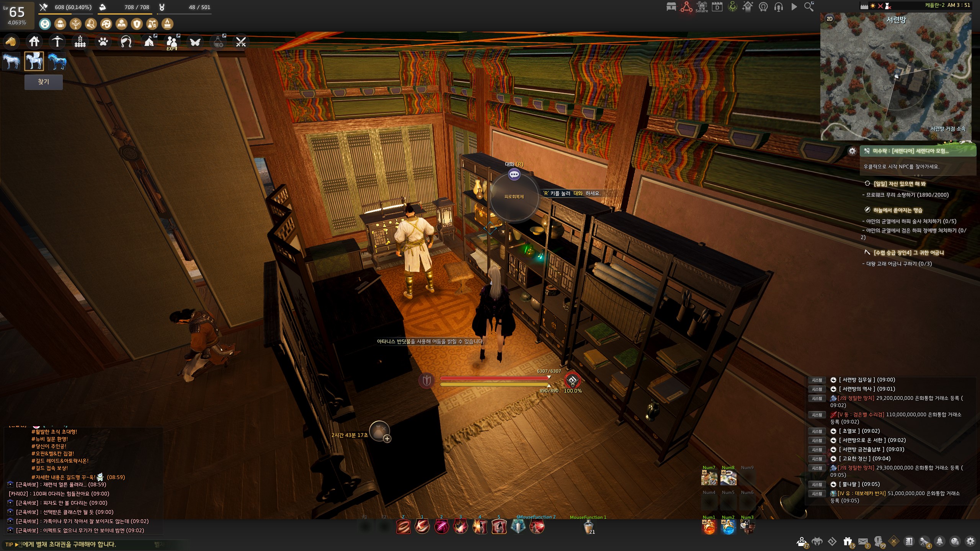Open the garden fence icon

[80, 41]
